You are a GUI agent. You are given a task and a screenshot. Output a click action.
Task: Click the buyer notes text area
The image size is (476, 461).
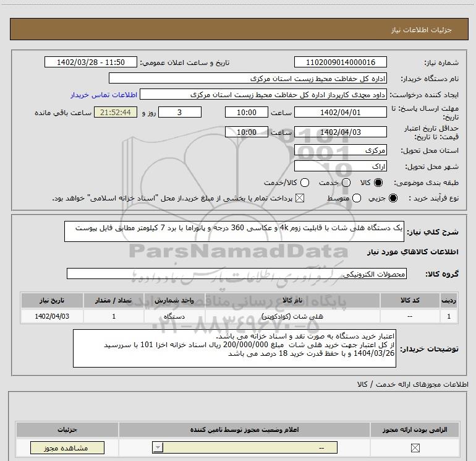tap(234, 348)
